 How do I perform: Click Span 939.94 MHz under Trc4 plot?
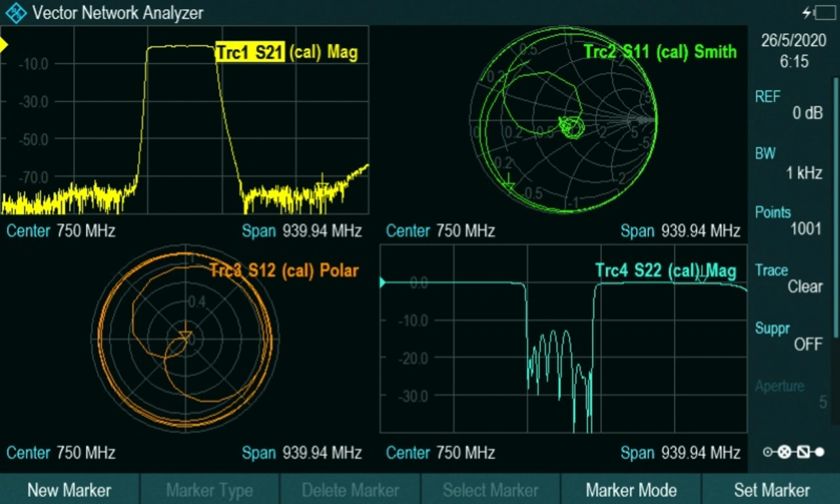[681, 453]
